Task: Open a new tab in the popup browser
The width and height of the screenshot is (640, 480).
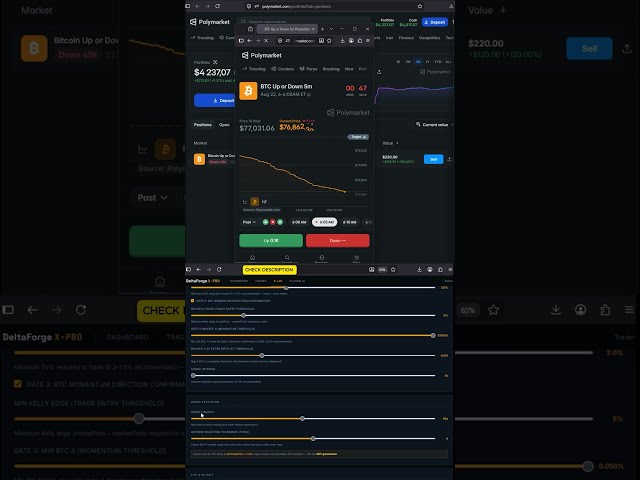Action: pyautogui.click(x=322, y=29)
